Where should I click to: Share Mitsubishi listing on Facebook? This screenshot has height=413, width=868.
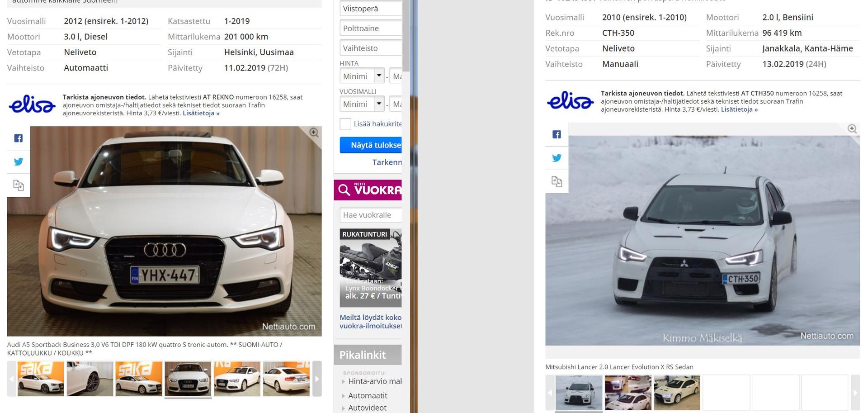tap(557, 134)
